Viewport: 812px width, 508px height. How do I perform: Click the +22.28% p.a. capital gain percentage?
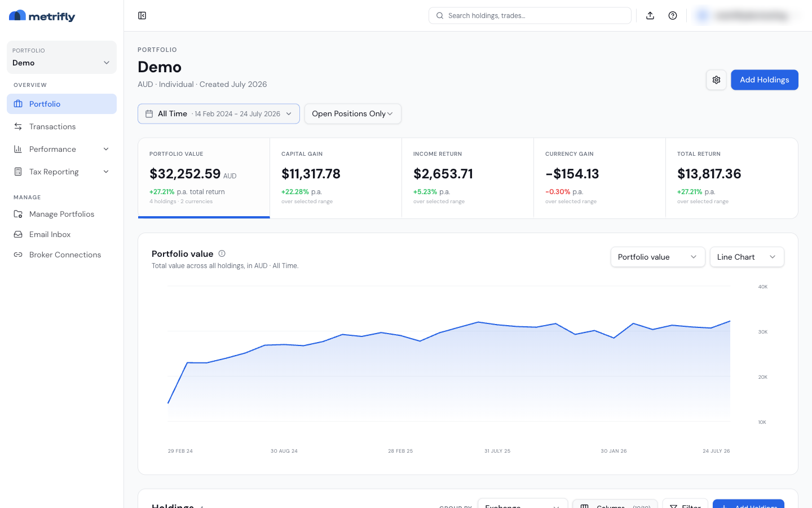click(302, 192)
